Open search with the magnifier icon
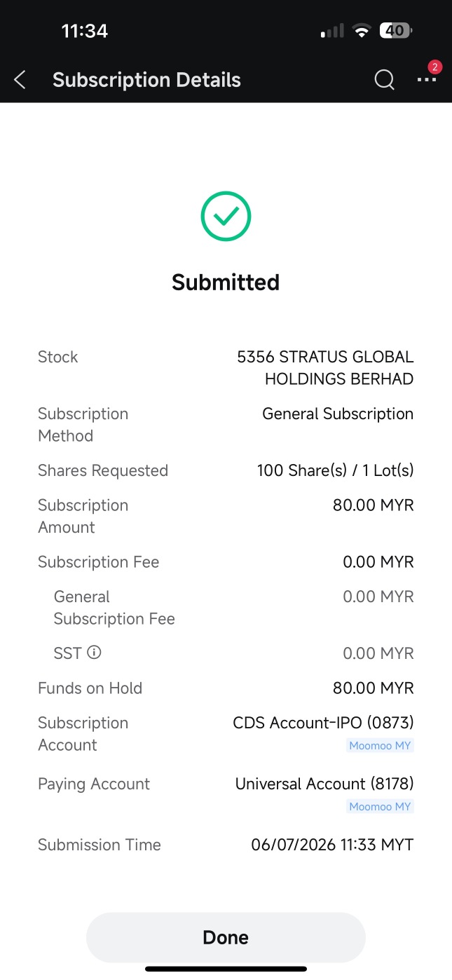This screenshot has width=452, height=980. (384, 80)
